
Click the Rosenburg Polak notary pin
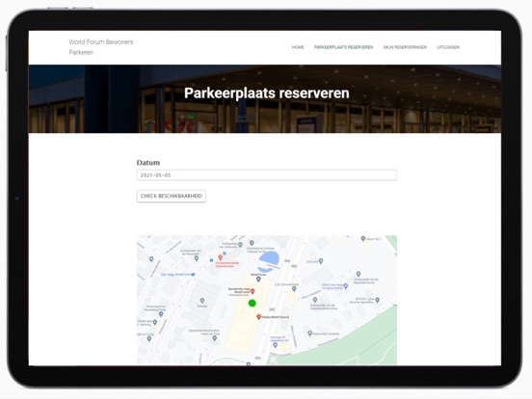161,314
